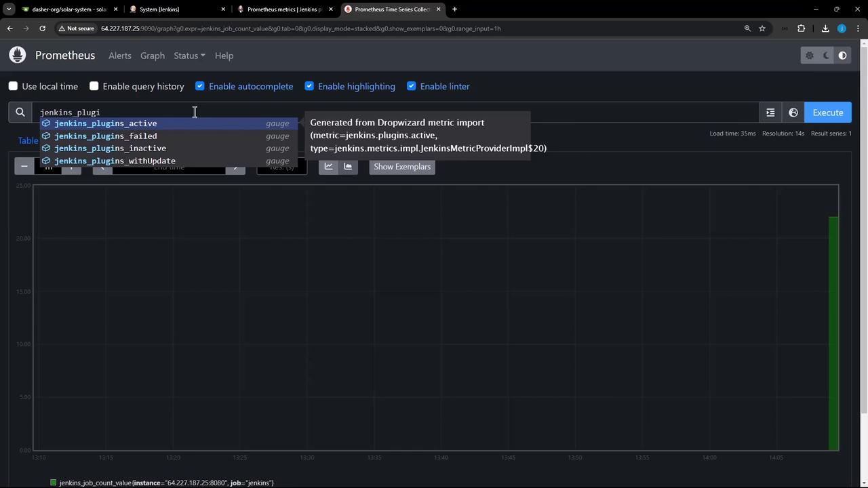
Task: Switch to the stacked area chart icon
Action: coord(348,166)
